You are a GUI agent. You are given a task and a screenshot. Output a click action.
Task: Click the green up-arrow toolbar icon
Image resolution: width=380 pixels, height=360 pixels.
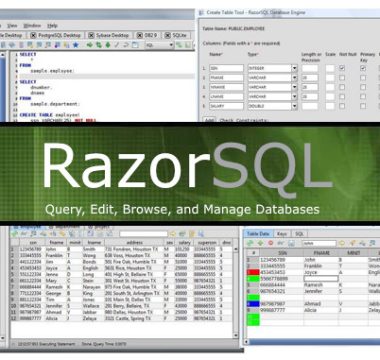tap(108, 45)
